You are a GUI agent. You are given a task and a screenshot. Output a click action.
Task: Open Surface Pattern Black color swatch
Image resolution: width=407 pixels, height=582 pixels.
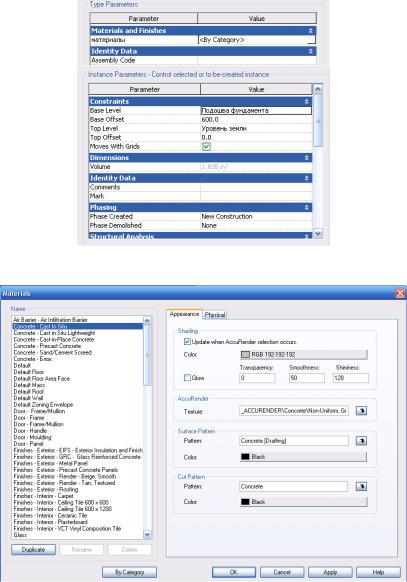303,457
